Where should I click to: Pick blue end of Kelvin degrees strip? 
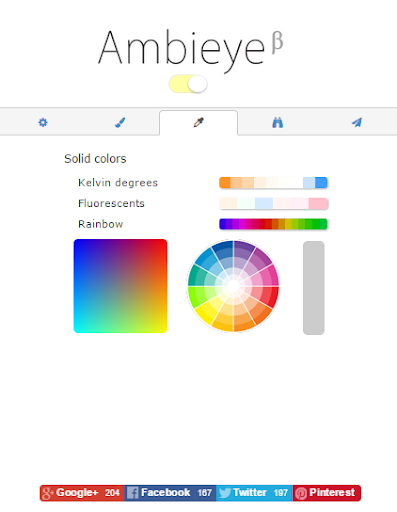321,183
